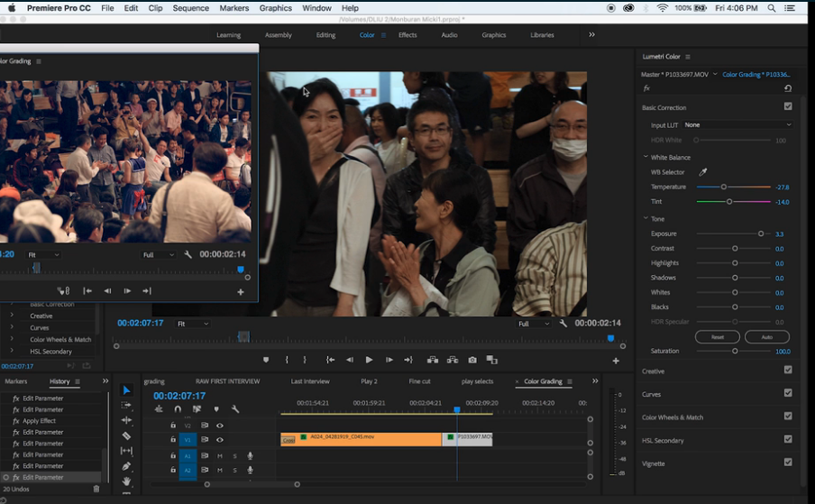Toggle Color Wheels & Match checkbox
Screen dimensions: 815x504
point(788,416)
